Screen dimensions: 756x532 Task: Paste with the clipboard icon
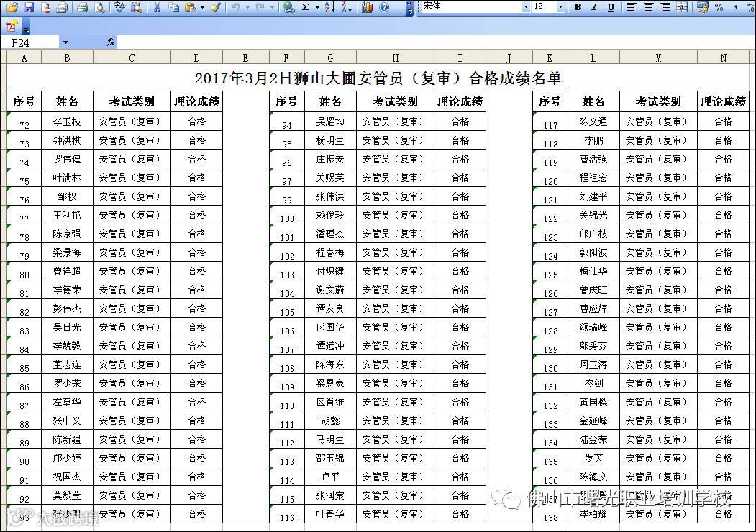click(191, 7)
